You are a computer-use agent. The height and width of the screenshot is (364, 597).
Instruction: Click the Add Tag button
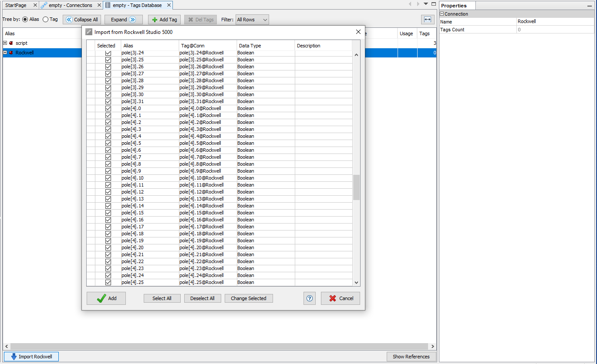click(165, 20)
